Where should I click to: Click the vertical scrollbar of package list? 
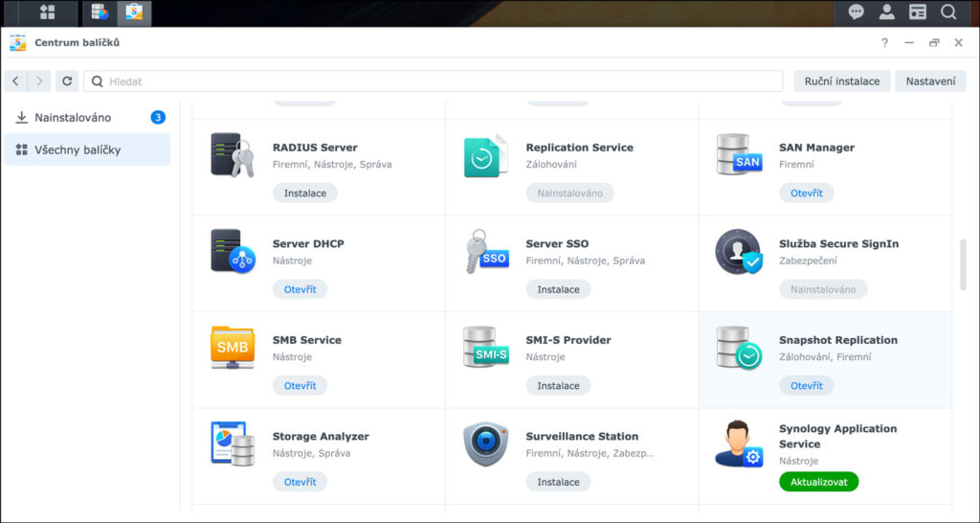963,263
